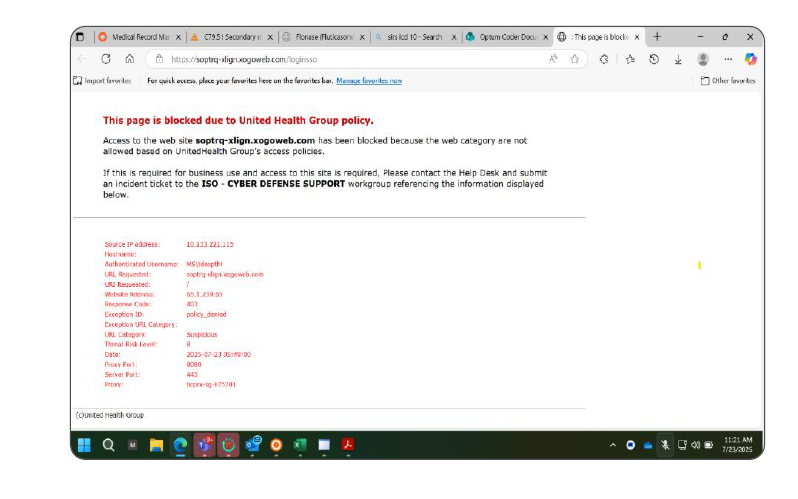The height and width of the screenshot is (499, 798).
Task: Click the Authenticated Username value
Action: tap(204, 264)
